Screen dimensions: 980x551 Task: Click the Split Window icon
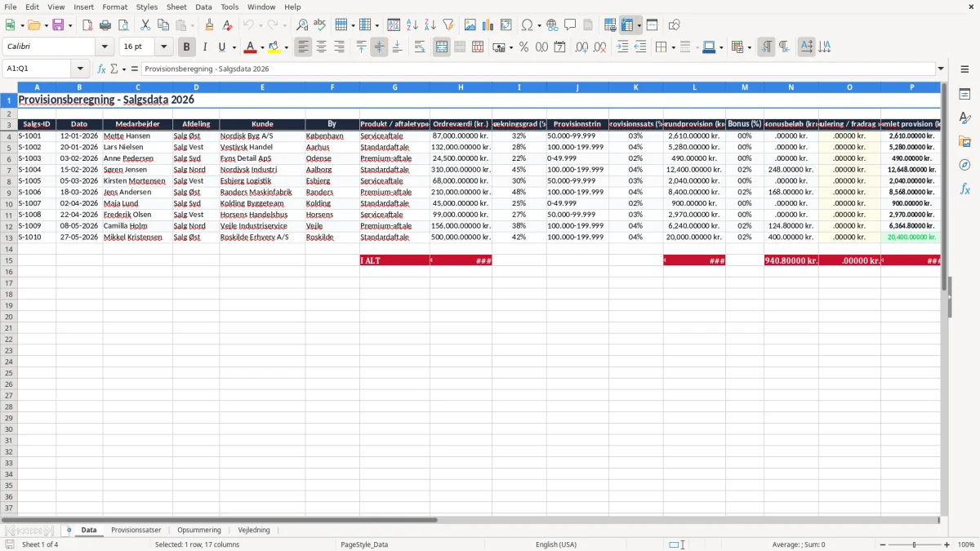point(653,25)
